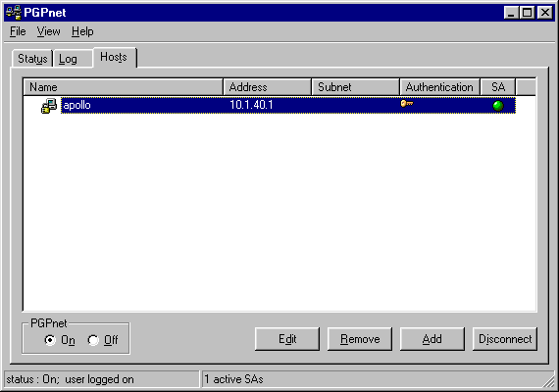The image size is (559, 392).
Task: Click the Disconnect button
Action: (505, 339)
